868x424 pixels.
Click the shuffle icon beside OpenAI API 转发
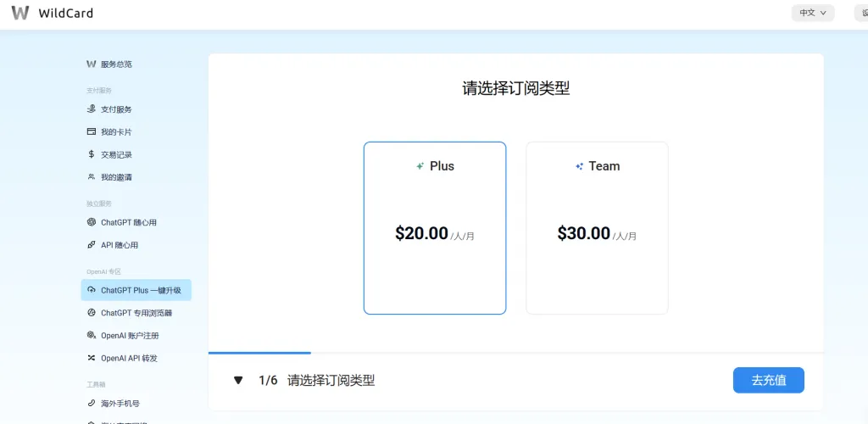coord(92,358)
